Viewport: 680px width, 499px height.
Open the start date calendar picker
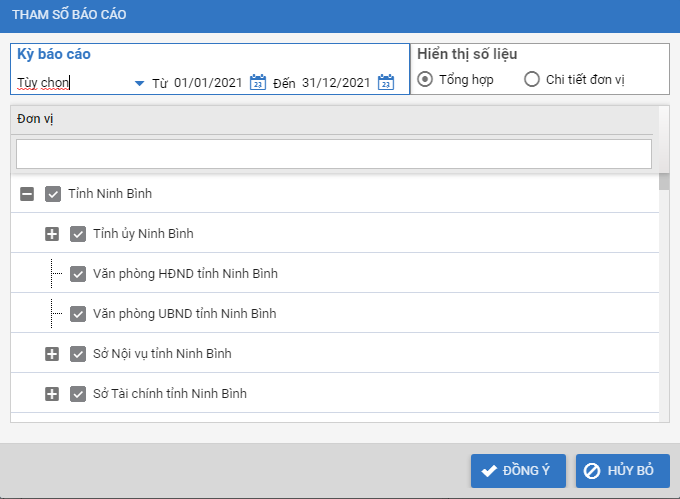257,83
